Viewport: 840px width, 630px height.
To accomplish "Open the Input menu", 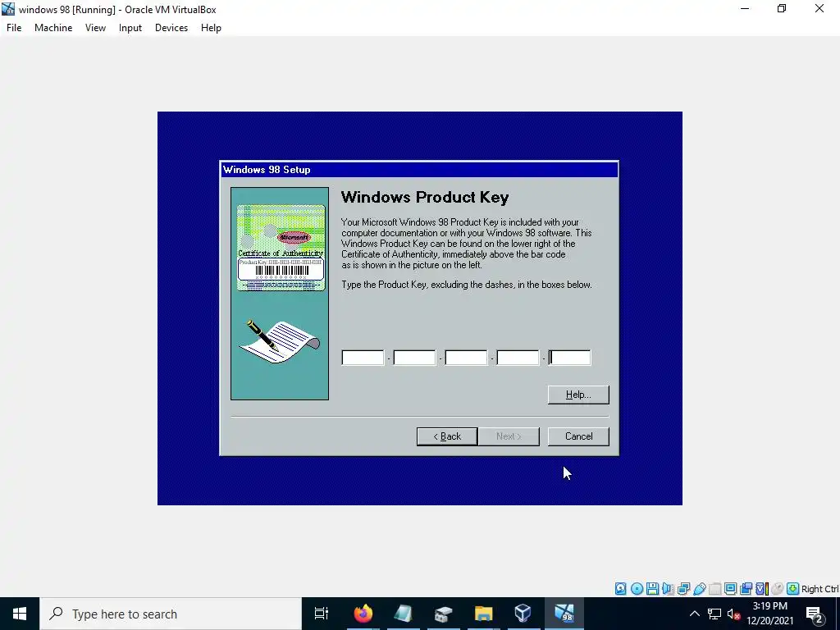I will coord(130,28).
